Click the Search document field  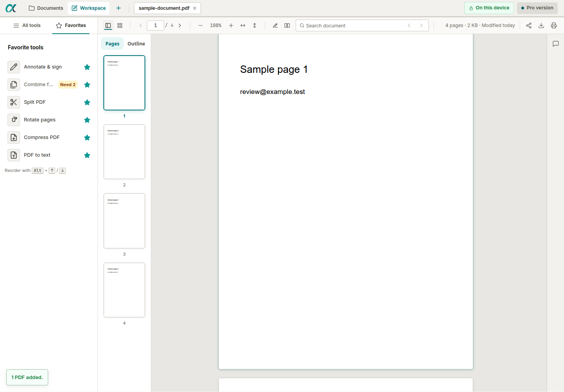pyautogui.click(x=362, y=25)
